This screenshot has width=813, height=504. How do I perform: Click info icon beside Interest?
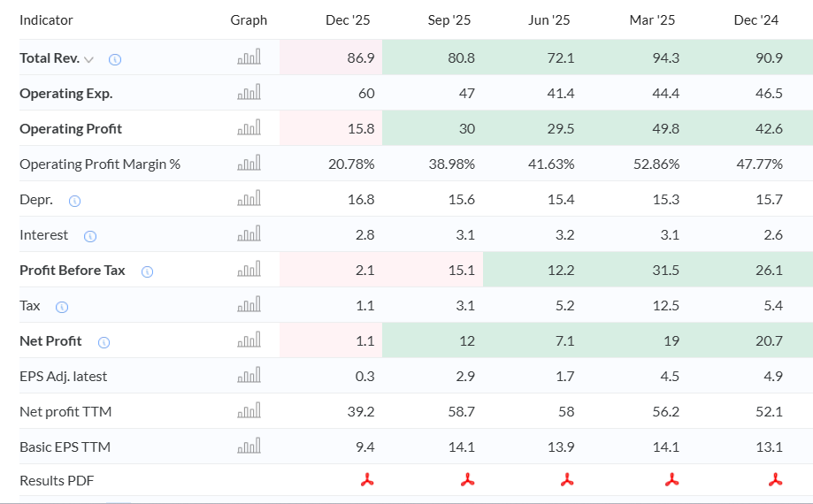pos(90,237)
